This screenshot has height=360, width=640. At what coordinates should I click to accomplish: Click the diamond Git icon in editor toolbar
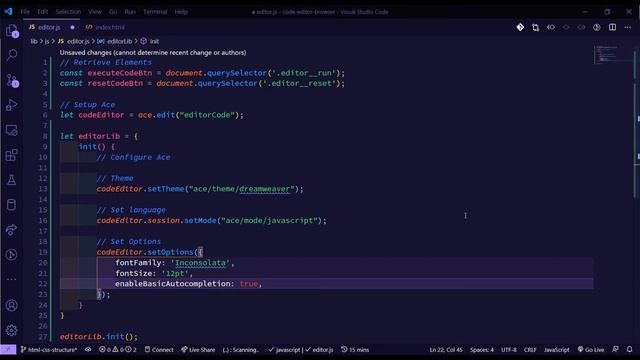[x=520, y=27]
